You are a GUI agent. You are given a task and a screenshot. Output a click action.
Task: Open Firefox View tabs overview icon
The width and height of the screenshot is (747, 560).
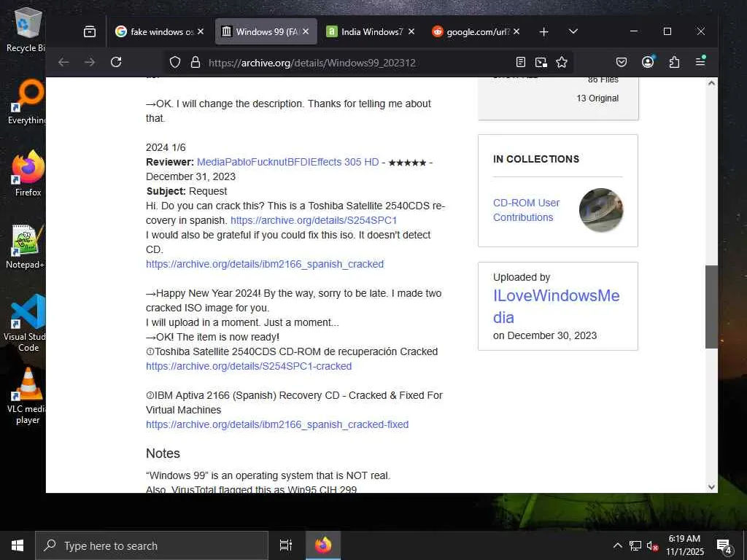click(90, 31)
